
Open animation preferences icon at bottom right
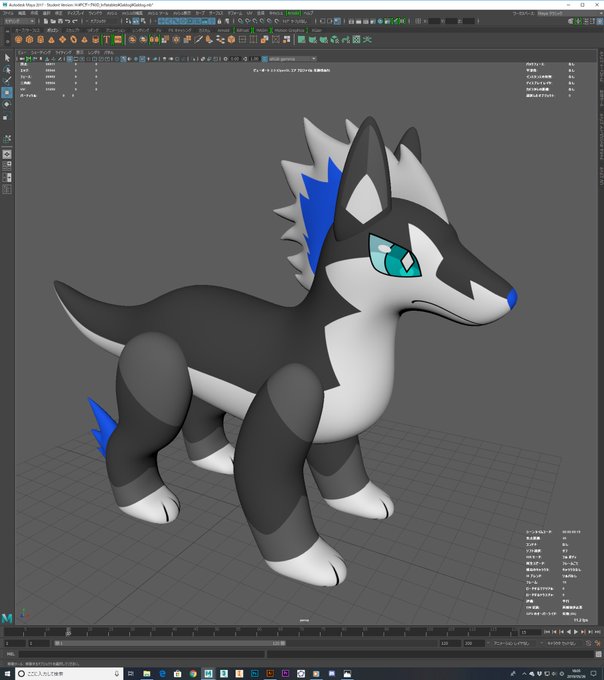click(x=597, y=644)
